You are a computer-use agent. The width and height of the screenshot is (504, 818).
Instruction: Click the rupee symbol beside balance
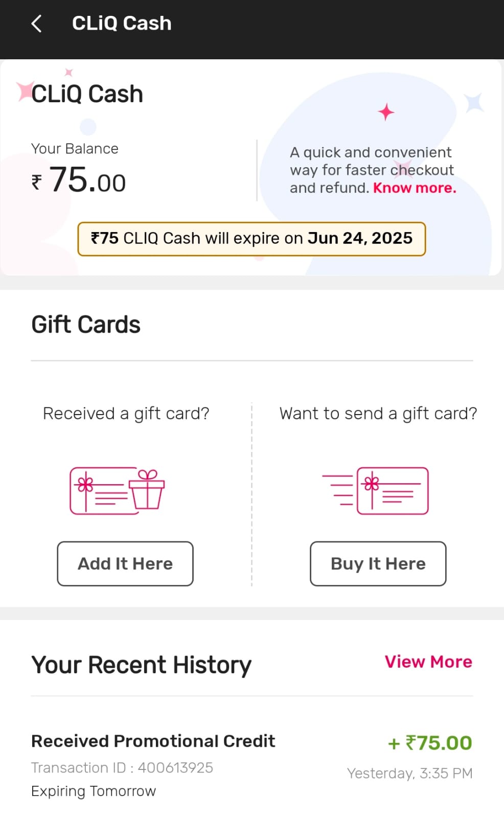click(36, 182)
